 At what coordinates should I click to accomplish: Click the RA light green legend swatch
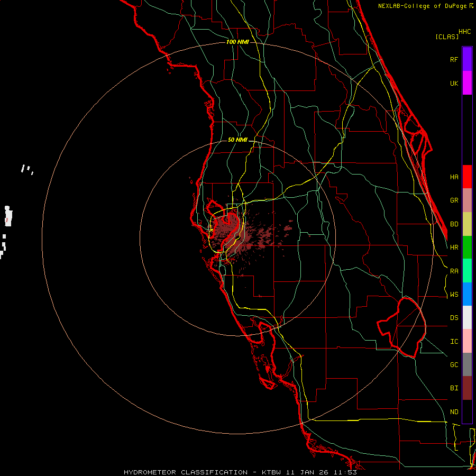point(467,271)
